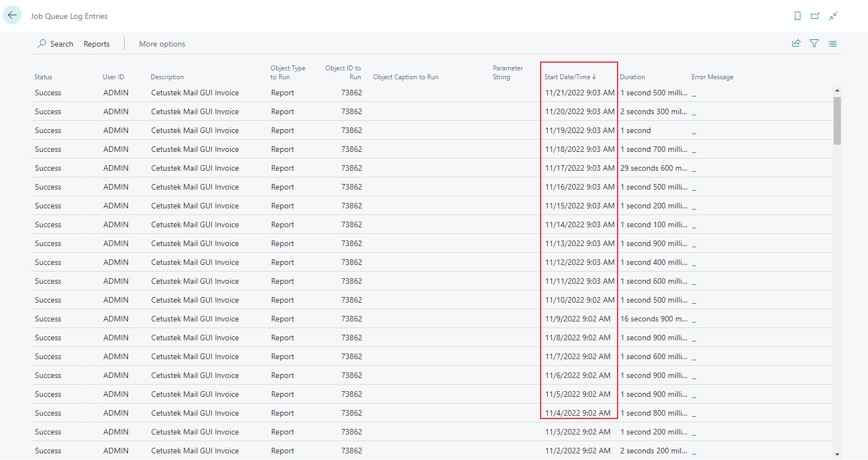Image resolution: width=868 pixels, height=460 pixels.
Task: Click duration 29 seconds 600 m... cell
Action: click(654, 168)
